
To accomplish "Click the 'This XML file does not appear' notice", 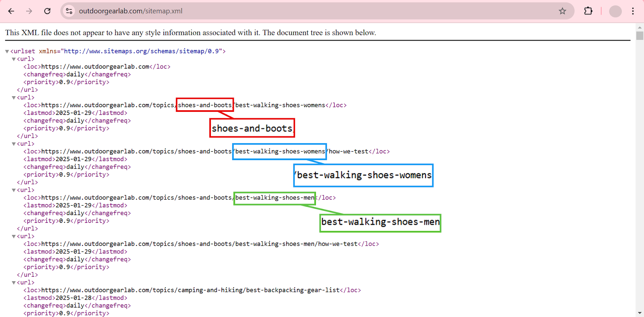I will click(x=191, y=33).
